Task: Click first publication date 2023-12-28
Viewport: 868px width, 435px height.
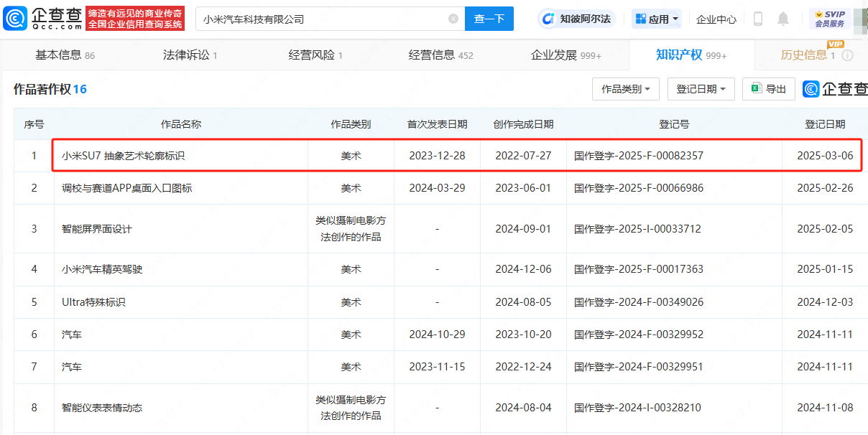Action: (437, 156)
